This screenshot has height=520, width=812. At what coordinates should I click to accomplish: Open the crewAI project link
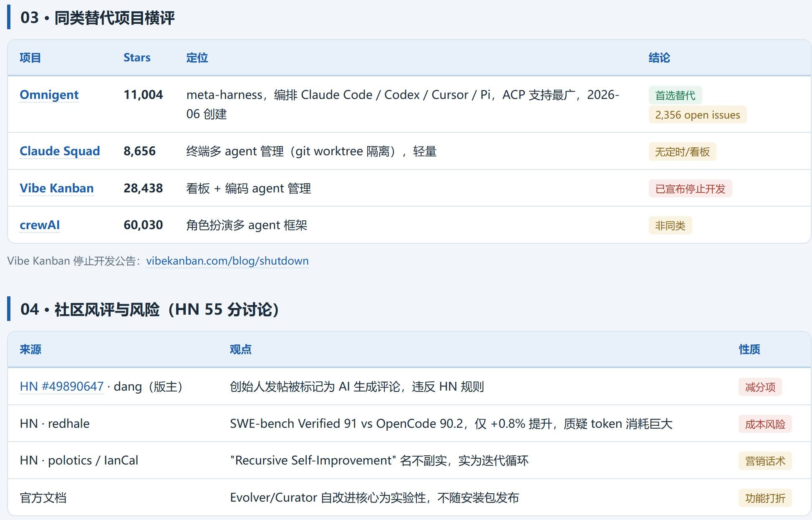pos(40,225)
